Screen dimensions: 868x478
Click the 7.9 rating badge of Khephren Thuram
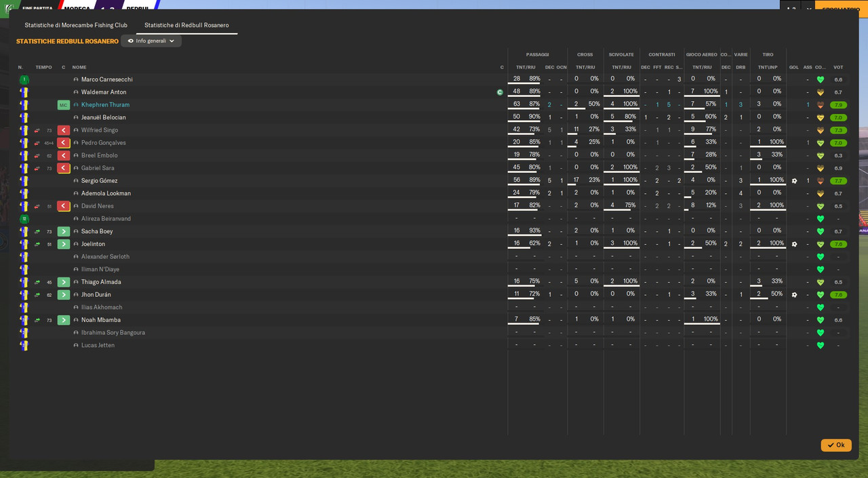838,105
